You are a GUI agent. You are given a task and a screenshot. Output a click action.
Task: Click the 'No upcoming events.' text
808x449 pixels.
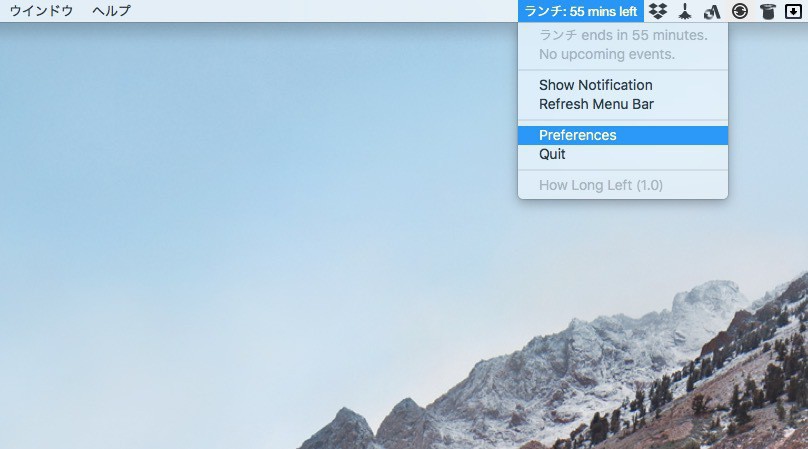click(x=607, y=54)
